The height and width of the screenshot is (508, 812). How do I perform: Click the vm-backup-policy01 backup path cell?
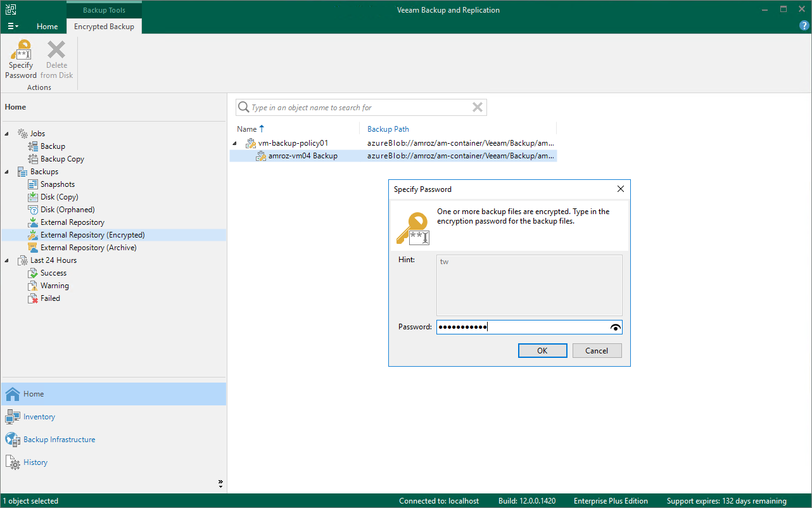[461, 143]
